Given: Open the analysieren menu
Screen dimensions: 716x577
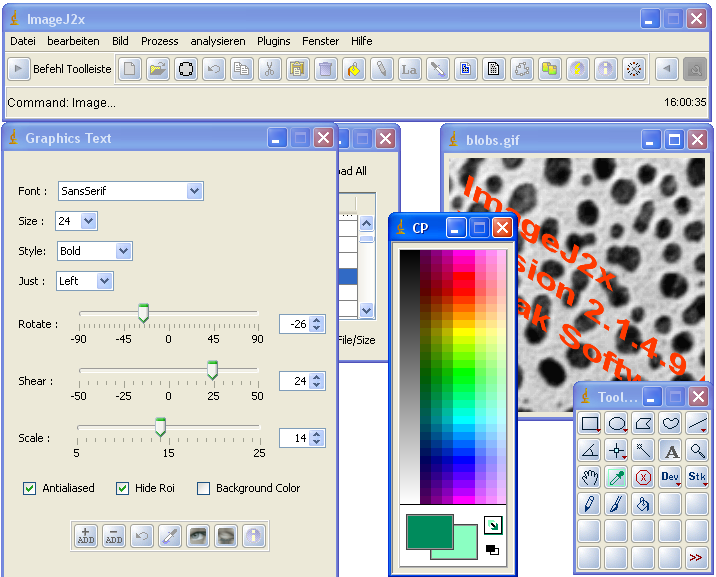Looking at the screenshot, I should coord(218,41).
